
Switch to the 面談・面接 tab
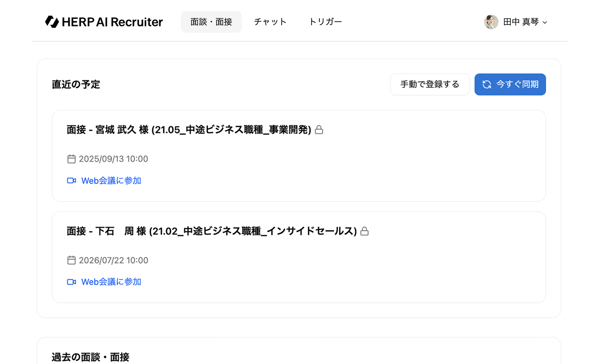pyautogui.click(x=211, y=22)
